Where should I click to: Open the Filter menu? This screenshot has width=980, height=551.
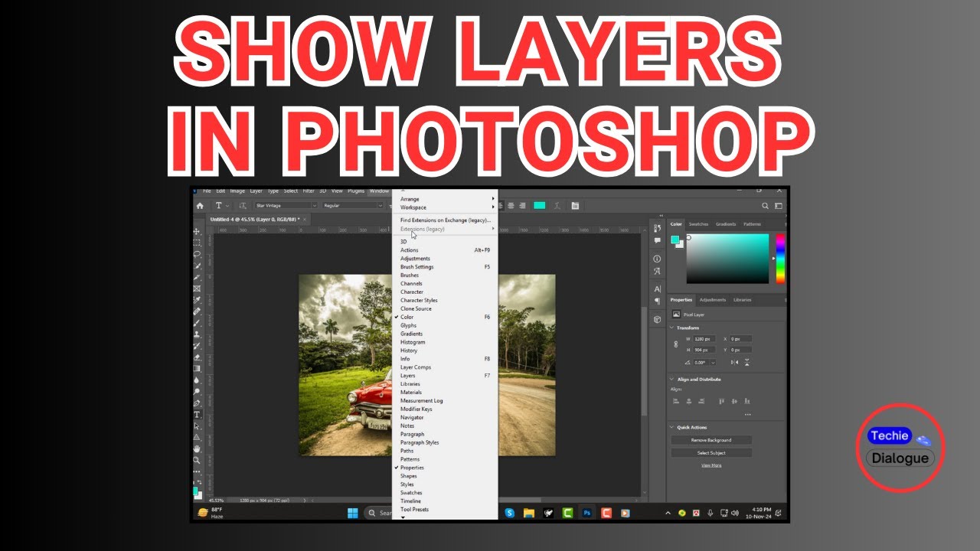(309, 191)
